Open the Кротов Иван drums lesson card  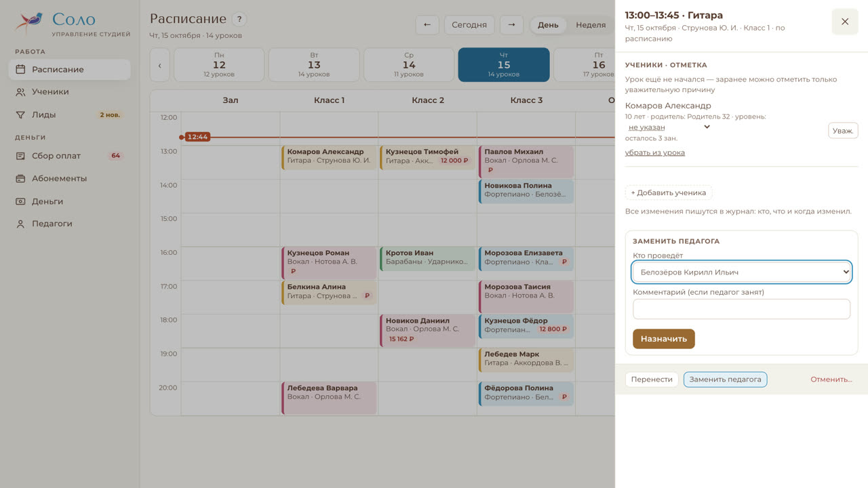(x=428, y=258)
